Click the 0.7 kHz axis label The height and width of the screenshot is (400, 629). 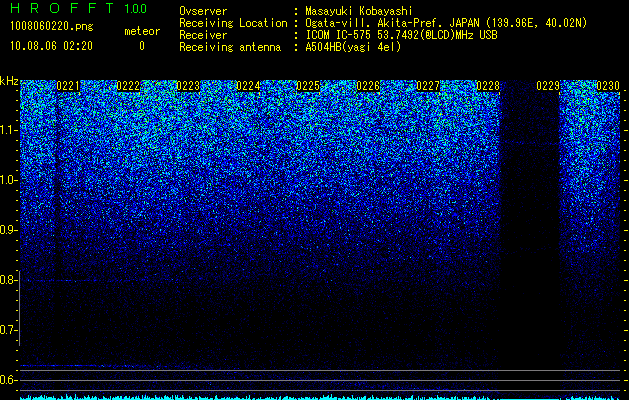(8, 330)
